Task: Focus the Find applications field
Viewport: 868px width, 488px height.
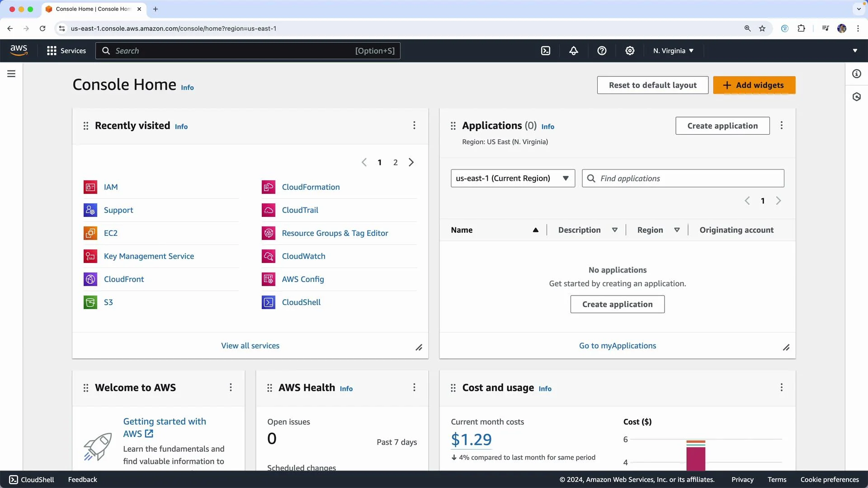Action: tap(683, 178)
